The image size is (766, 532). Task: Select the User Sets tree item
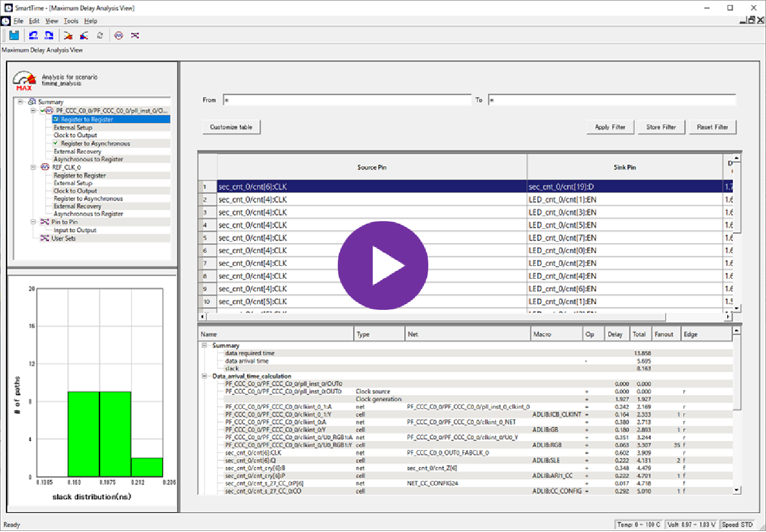point(63,238)
